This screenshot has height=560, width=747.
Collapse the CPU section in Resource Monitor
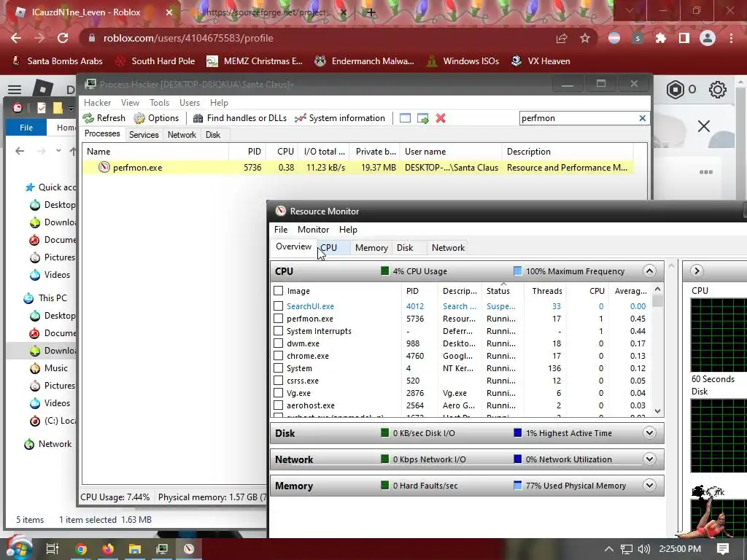tap(649, 271)
